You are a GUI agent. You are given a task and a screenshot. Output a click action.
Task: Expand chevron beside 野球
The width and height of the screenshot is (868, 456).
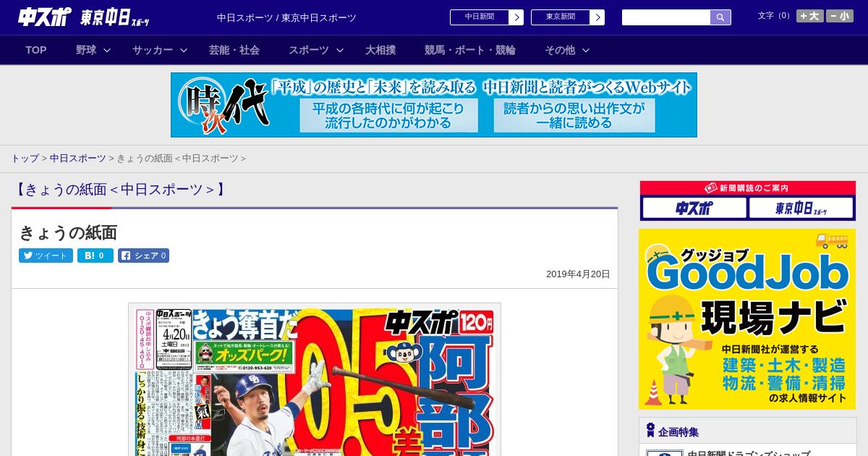click(x=107, y=50)
